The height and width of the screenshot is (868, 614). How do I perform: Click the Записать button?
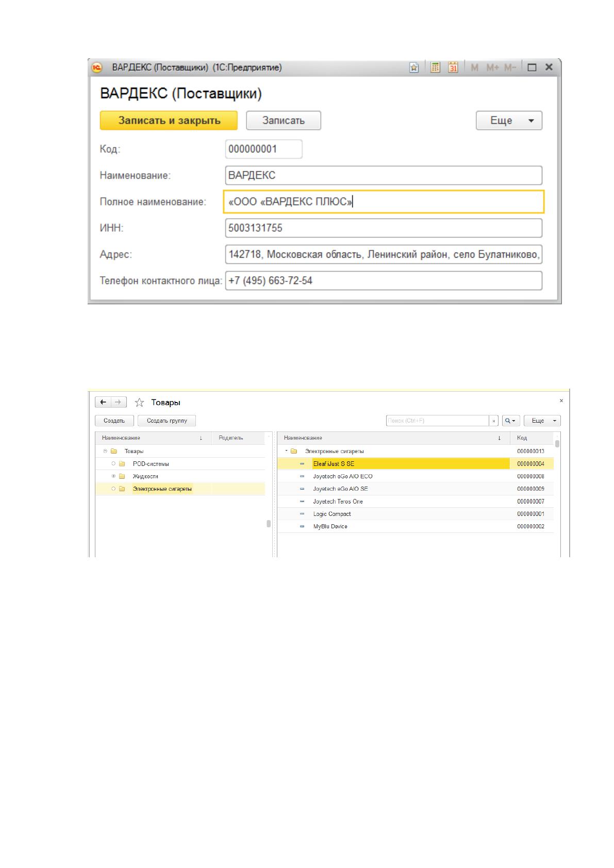(284, 121)
